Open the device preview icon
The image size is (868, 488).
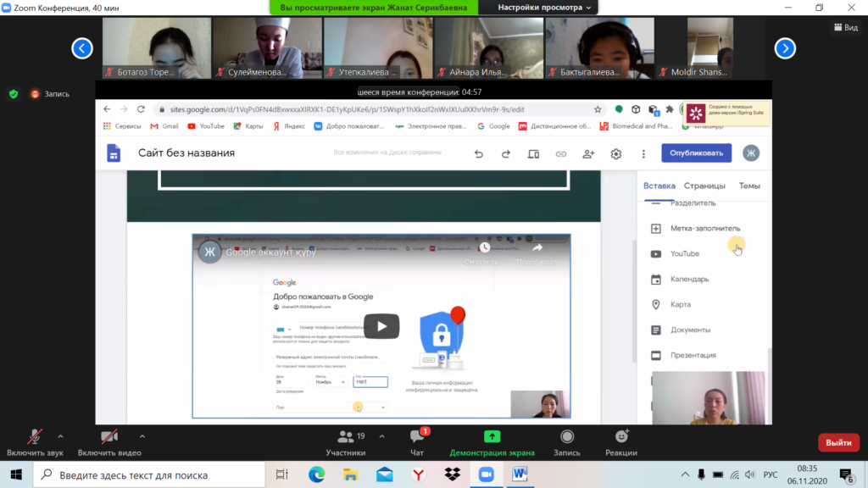click(x=533, y=154)
